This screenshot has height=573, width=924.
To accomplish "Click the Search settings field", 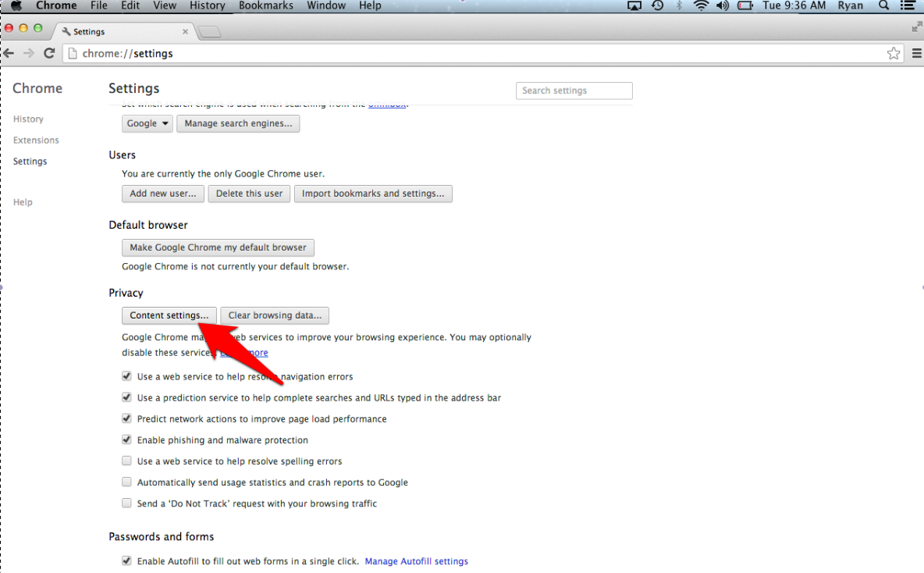I will 574,91.
